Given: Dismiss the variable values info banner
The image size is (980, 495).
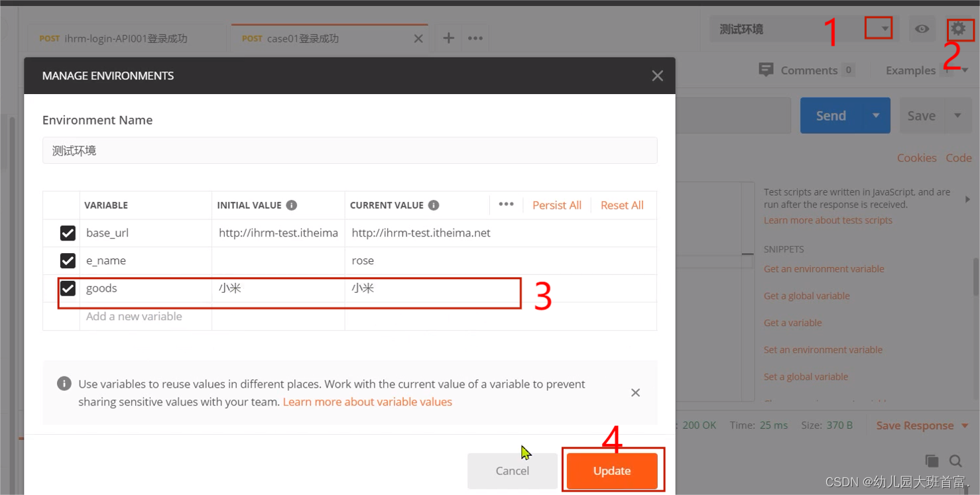Looking at the screenshot, I should click(x=635, y=393).
